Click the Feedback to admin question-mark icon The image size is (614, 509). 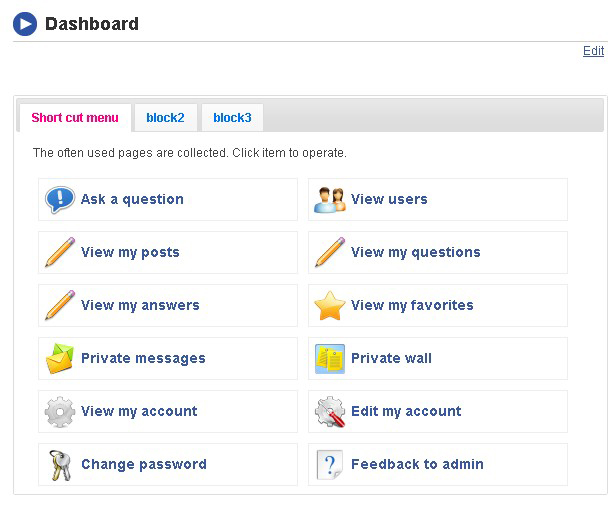330,464
